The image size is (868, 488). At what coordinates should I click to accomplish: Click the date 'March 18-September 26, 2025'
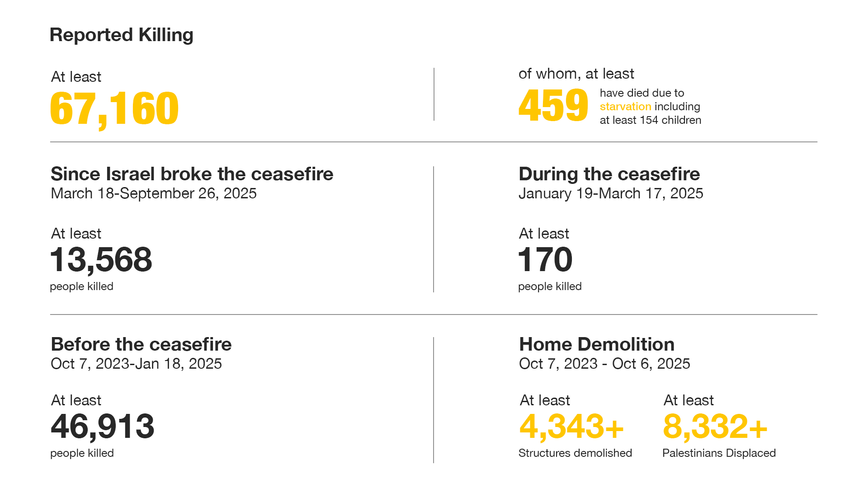pyautogui.click(x=153, y=193)
